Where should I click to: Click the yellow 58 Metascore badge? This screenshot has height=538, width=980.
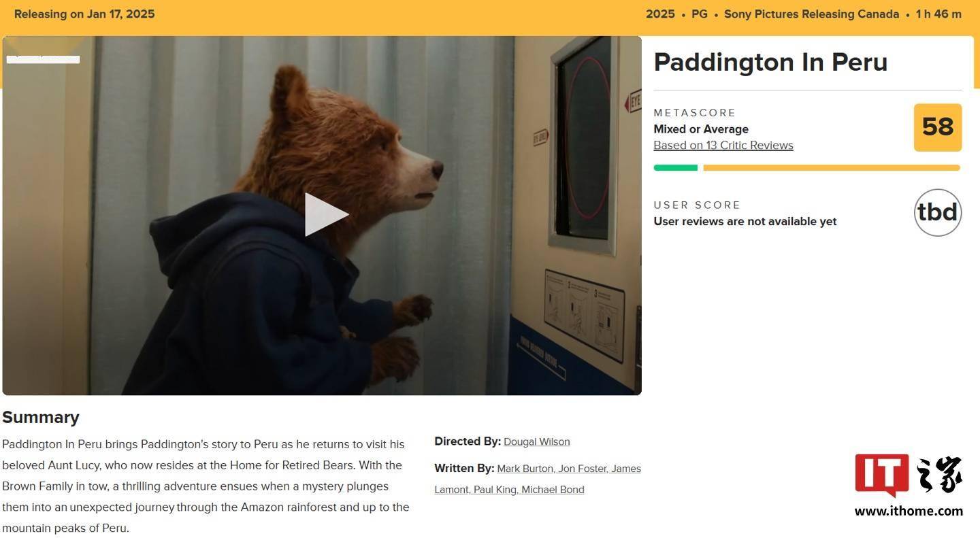click(937, 127)
